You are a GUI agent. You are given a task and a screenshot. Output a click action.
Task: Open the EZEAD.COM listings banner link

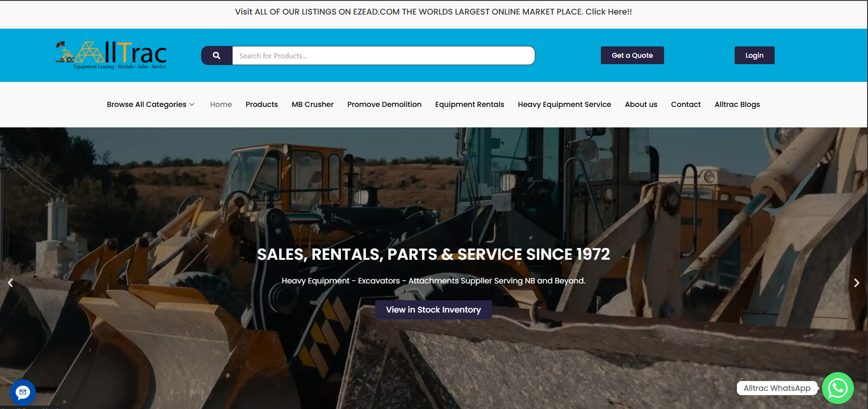[x=433, y=12]
